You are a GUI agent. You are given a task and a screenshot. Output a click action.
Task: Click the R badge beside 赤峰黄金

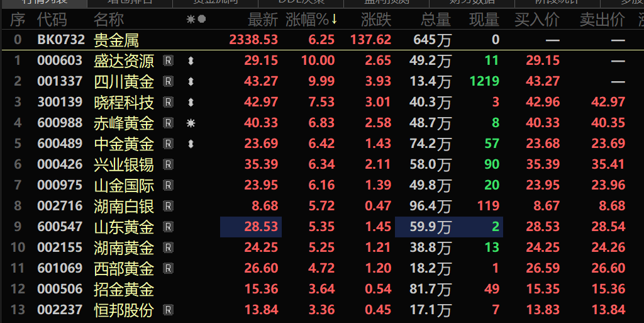(168, 123)
